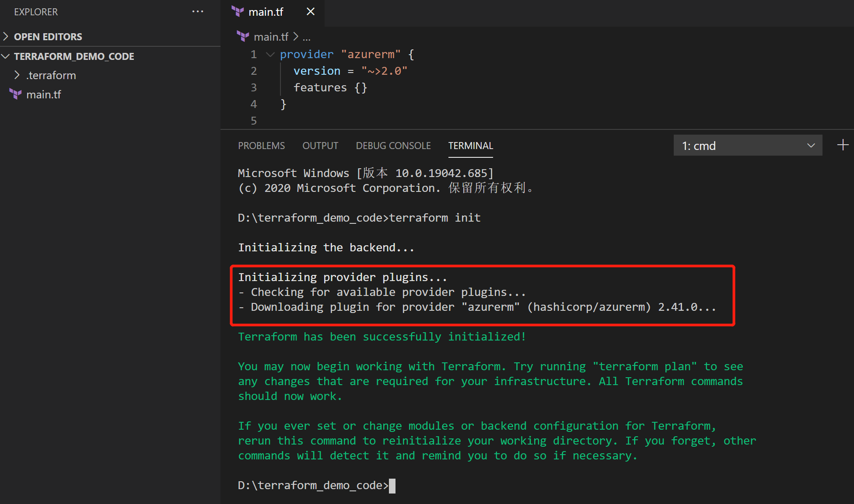Select the TERMINAL panel tab

(470, 146)
